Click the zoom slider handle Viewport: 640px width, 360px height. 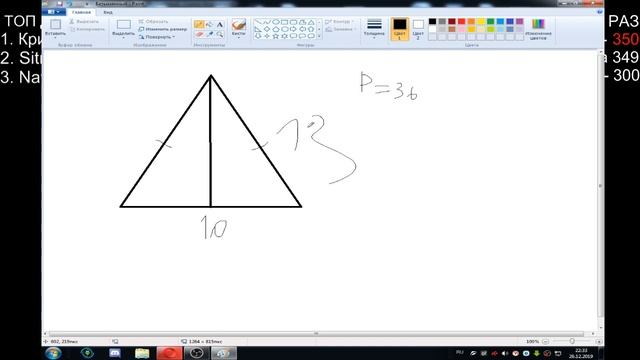tap(572, 341)
